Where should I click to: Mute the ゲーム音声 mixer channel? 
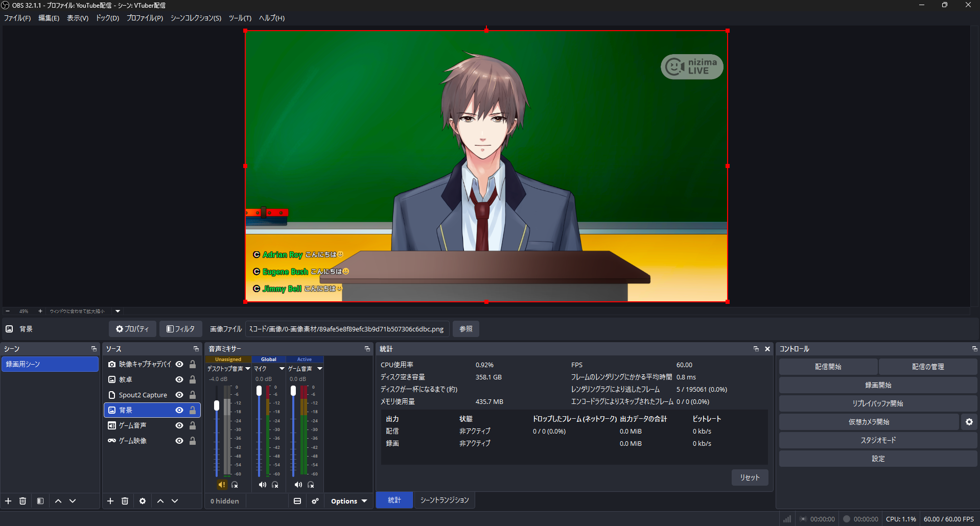[298, 485]
